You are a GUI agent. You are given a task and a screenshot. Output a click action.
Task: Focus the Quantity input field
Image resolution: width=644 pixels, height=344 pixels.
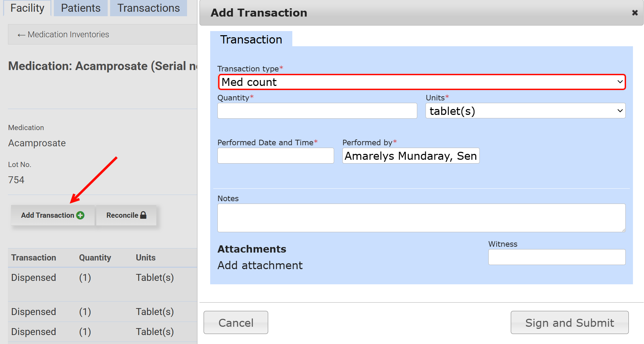317,111
